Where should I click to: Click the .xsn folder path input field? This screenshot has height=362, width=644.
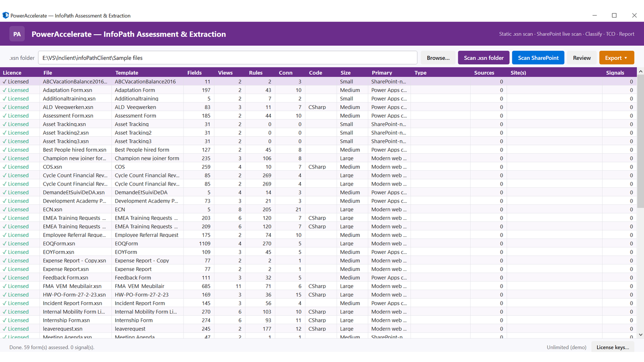pos(227,58)
